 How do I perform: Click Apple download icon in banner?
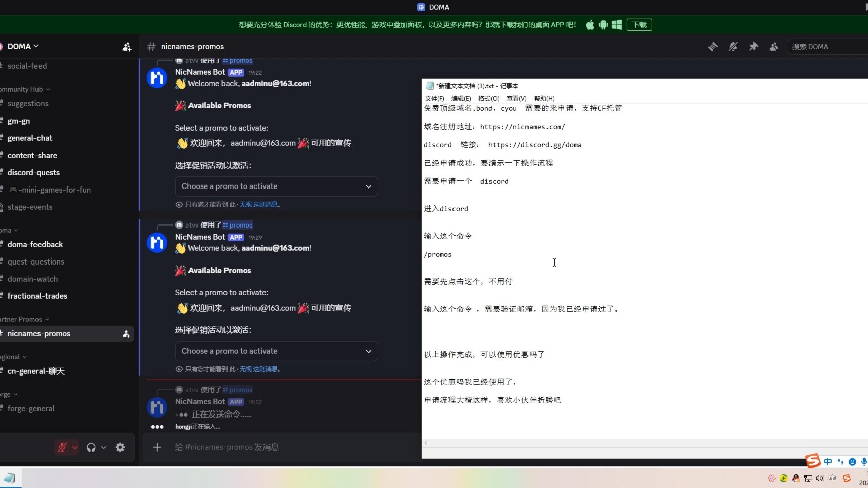[590, 25]
